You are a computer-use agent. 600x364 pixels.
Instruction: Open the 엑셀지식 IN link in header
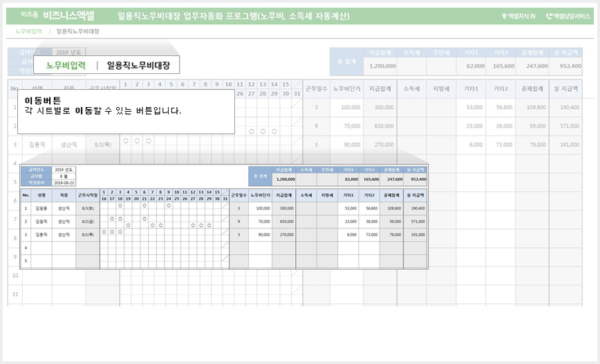tap(521, 16)
